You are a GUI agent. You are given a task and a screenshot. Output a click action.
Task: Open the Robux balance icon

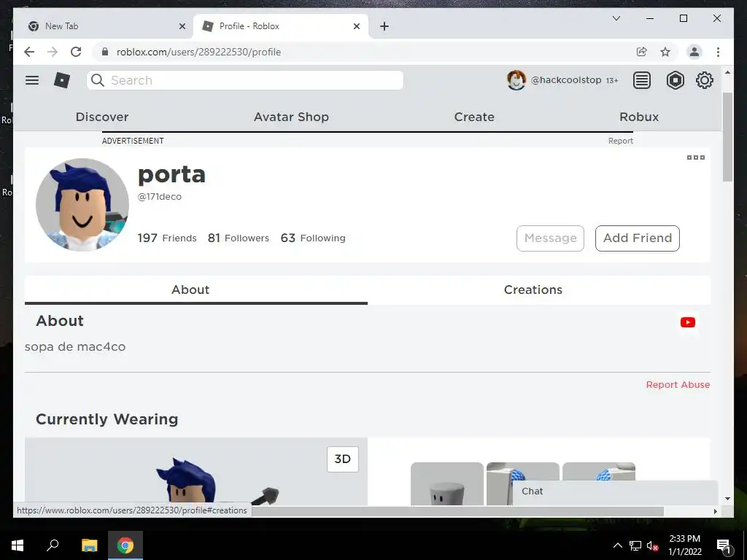675,80
